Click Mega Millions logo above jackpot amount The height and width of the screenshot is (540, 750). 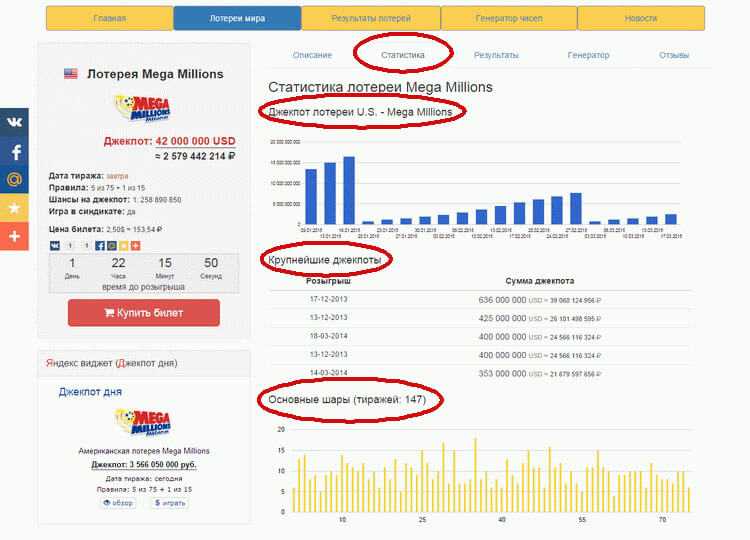143,109
